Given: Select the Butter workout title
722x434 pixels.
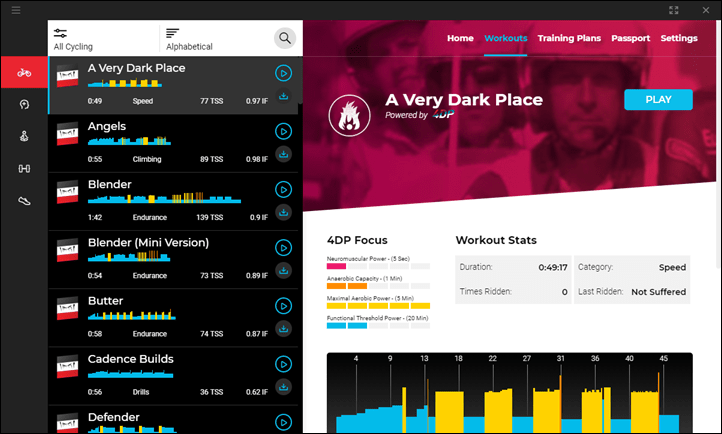Looking at the screenshot, I should 105,301.
